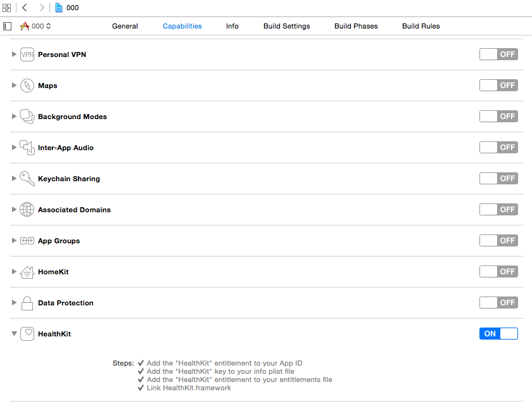532x408 pixels.
Task: Click the Inter-App Audio icon
Action: tap(27, 147)
